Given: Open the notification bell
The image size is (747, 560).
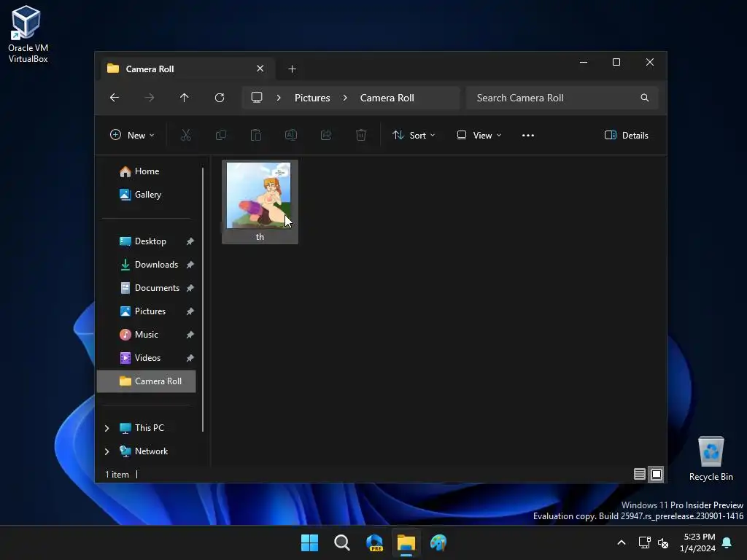Looking at the screenshot, I should (x=727, y=542).
